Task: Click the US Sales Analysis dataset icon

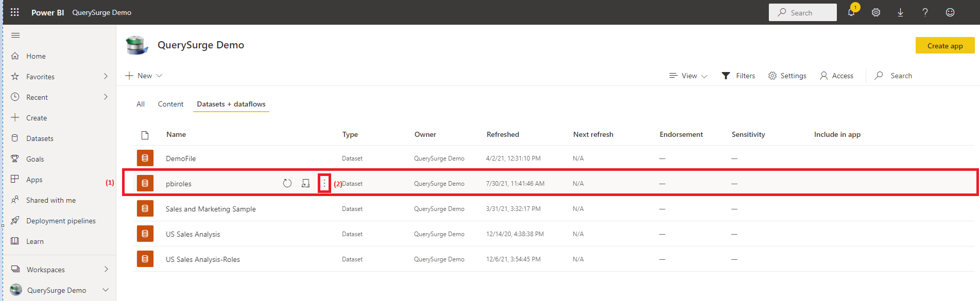Action: tap(145, 234)
